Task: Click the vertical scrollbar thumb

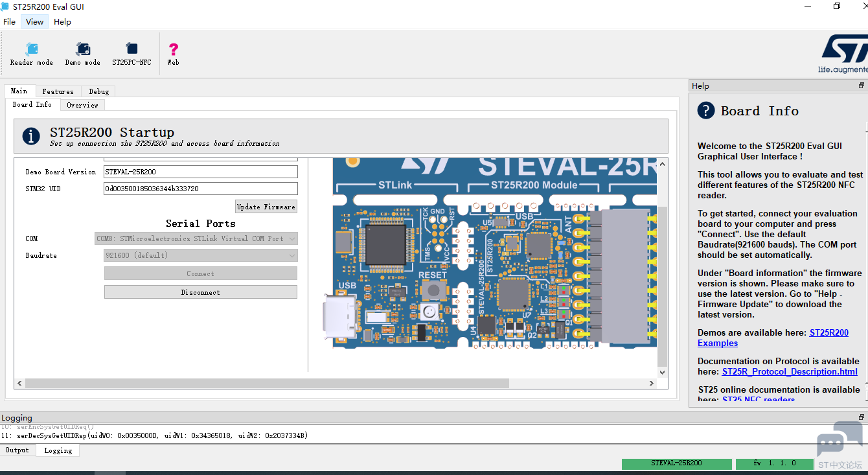Action: coord(662,286)
